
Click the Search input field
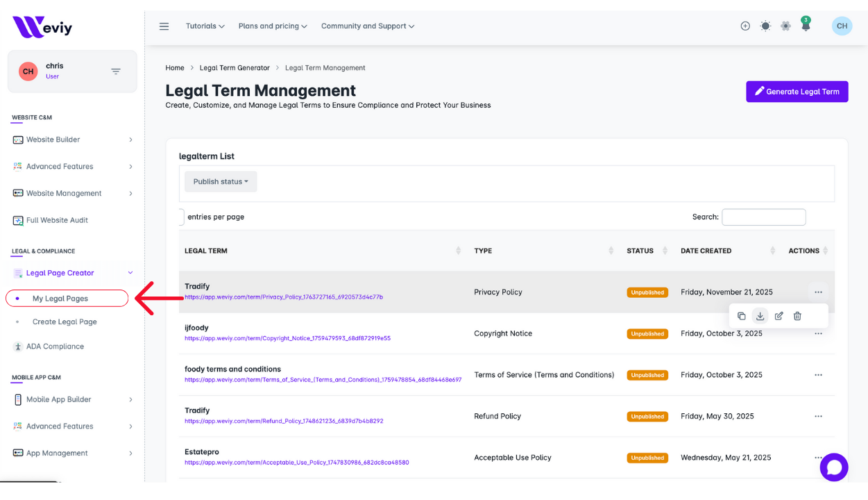click(x=763, y=217)
